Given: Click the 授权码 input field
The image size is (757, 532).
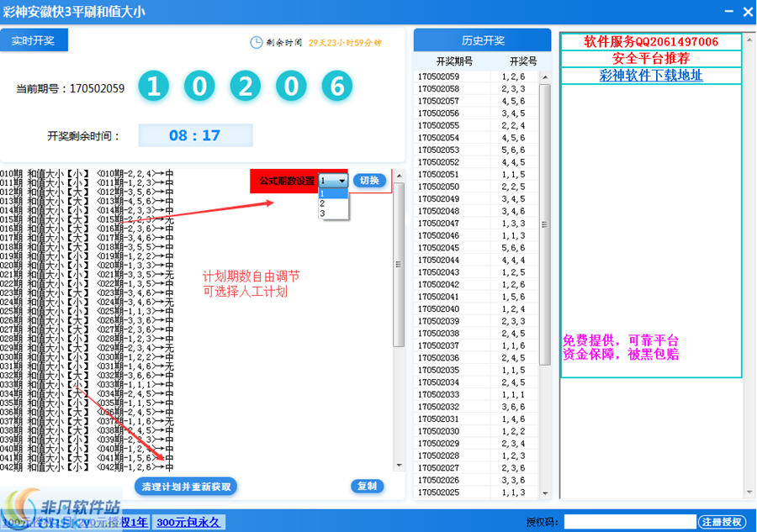Looking at the screenshot, I should tap(629, 522).
